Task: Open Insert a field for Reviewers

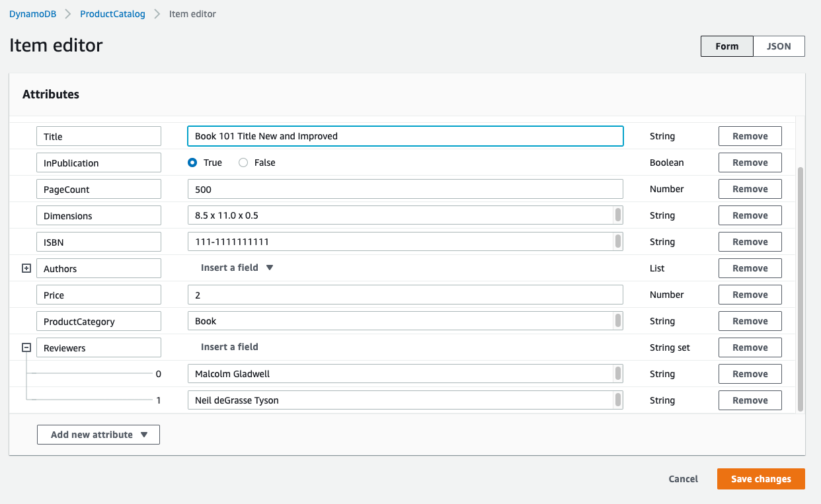Action: click(x=229, y=347)
